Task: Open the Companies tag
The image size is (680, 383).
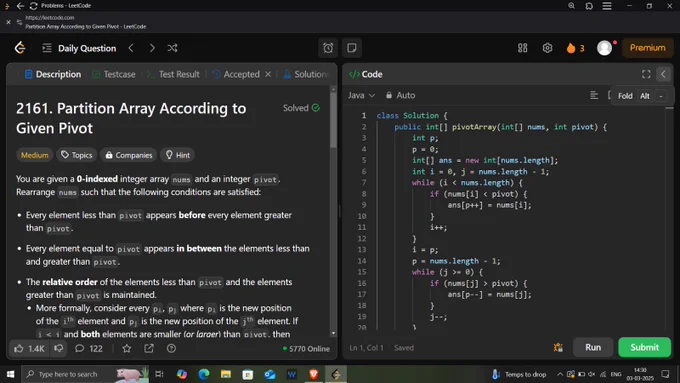Action: [x=129, y=155]
